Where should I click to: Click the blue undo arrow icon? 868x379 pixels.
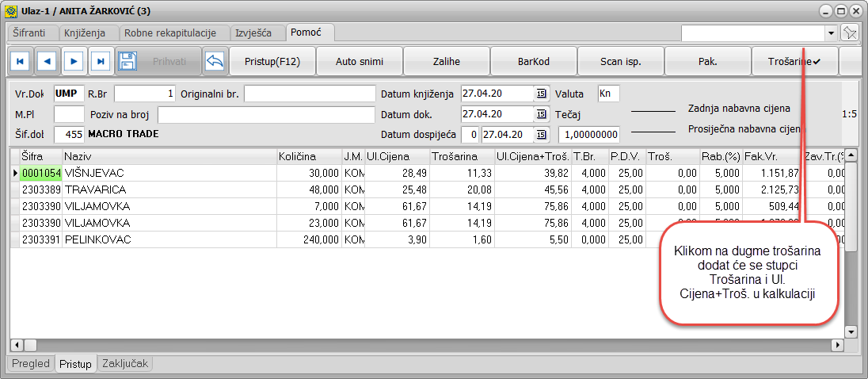[x=214, y=61]
